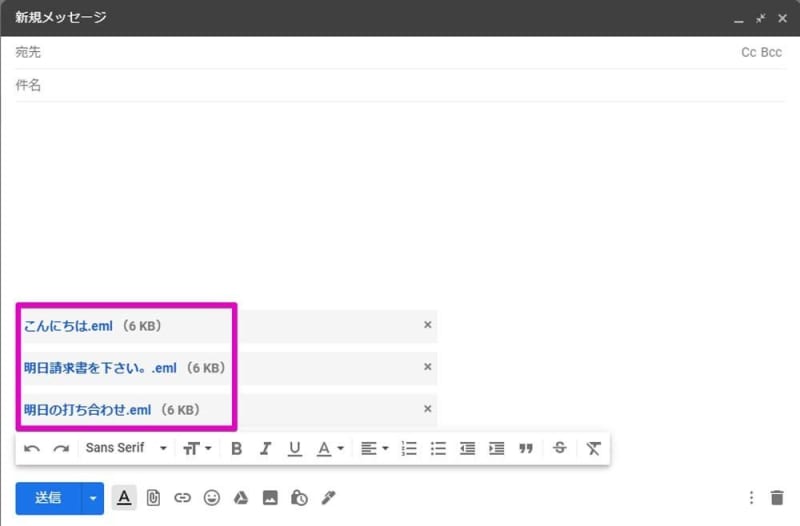This screenshot has height=526, width=800.
Task: Open more options menu
Action: (751, 497)
